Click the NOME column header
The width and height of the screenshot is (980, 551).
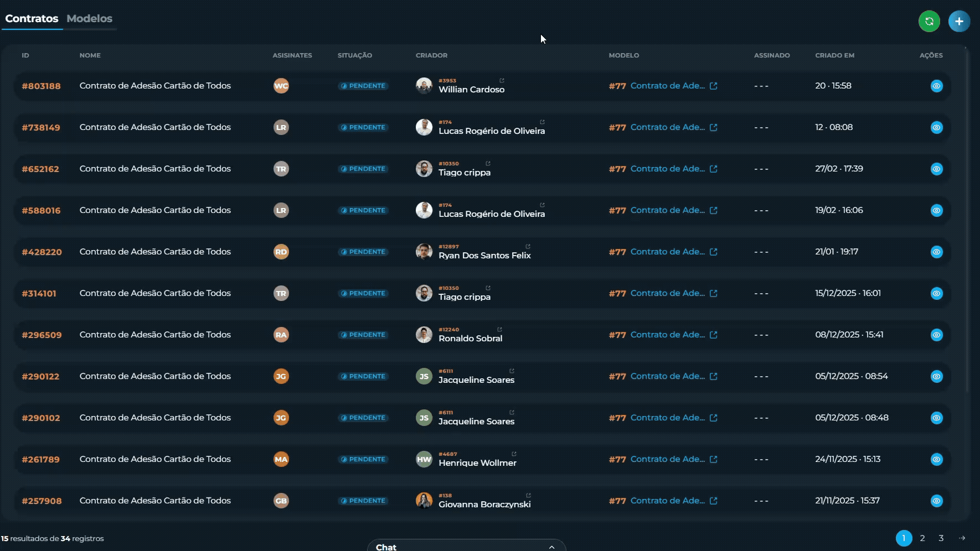pos(90,55)
